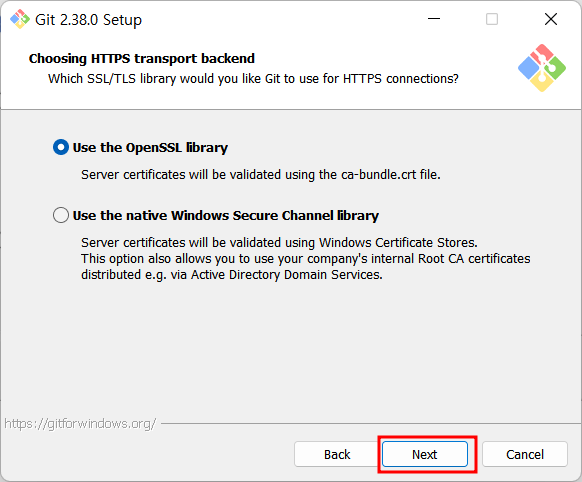Go back to the previous setup step
Image resolution: width=582 pixels, height=482 pixels.
pyautogui.click(x=337, y=454)
